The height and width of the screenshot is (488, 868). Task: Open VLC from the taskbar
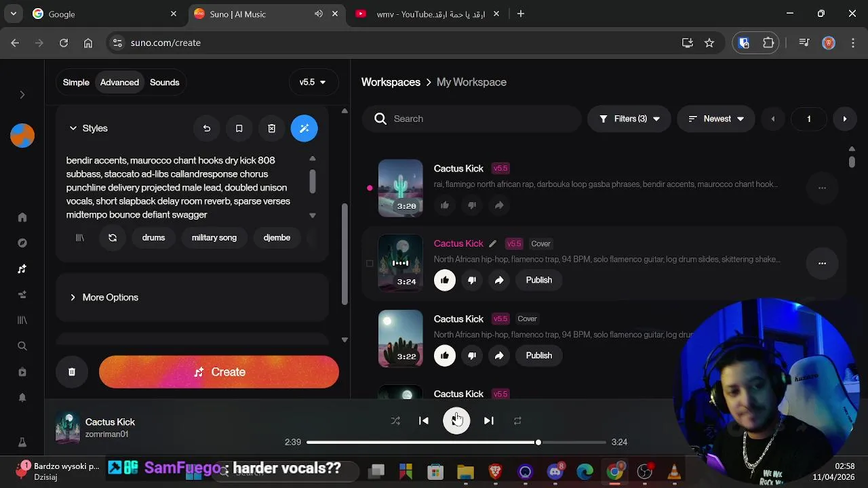point(674,471)
